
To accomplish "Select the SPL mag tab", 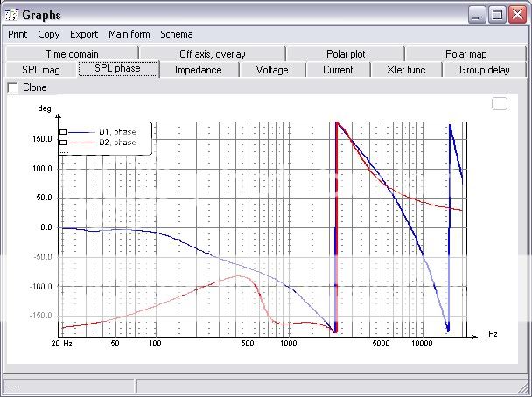I will pos(40,69).
